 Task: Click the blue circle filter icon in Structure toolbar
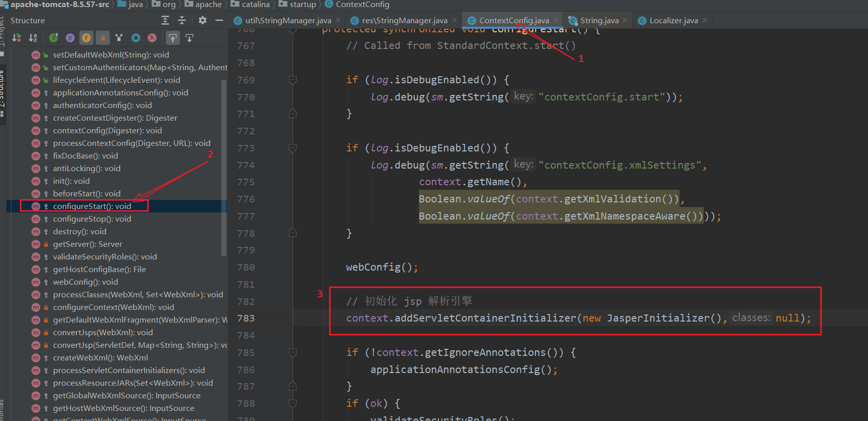pyautogui.click(x=135, y=38)
